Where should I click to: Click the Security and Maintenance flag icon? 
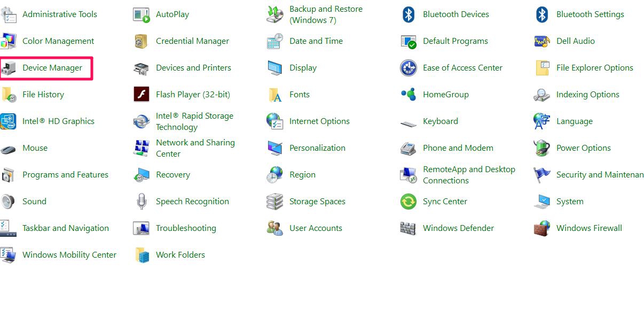pyautogui.click(x=542, y=175)
